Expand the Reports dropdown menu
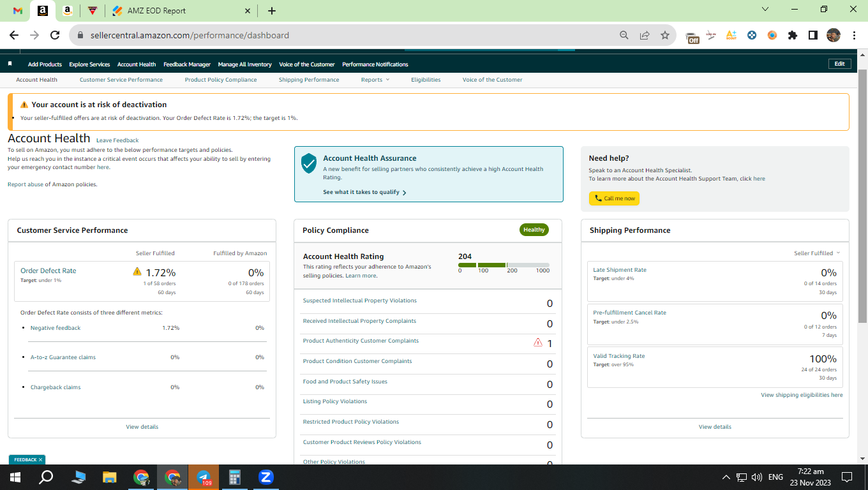Viewport: 868px width, 490px height. (x=375, y=80)
